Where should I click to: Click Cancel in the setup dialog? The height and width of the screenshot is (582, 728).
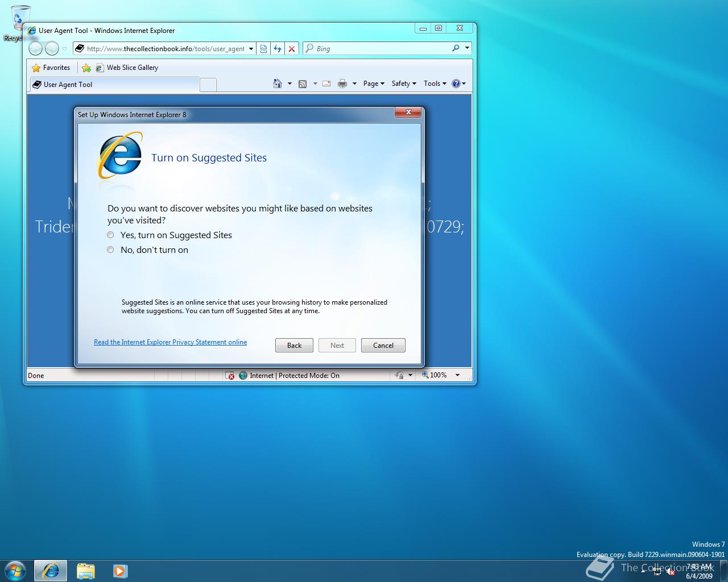coord(383,346)
